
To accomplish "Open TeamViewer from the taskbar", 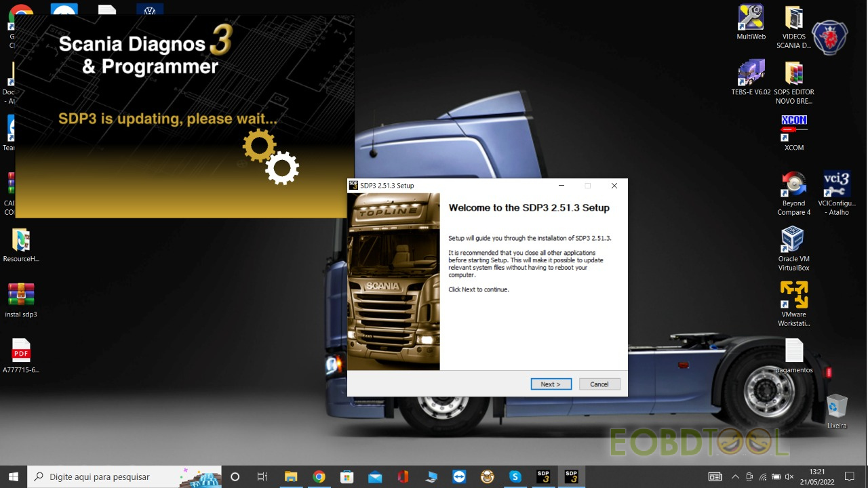I will click(x=459, y=476).
